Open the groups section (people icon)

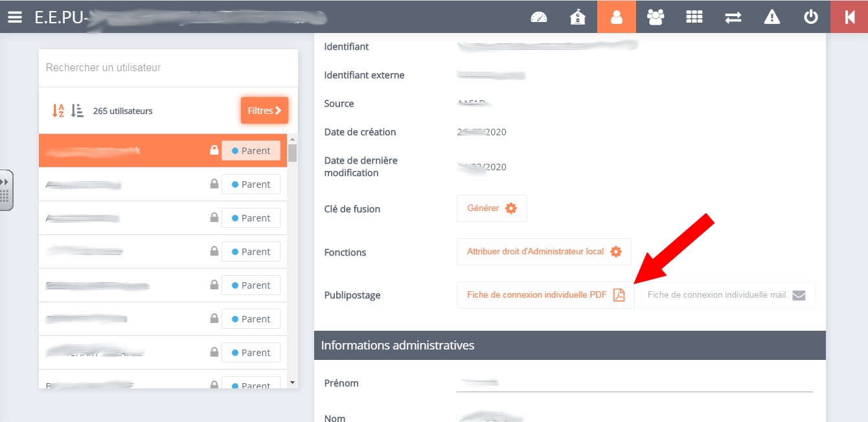click(655, 17)
